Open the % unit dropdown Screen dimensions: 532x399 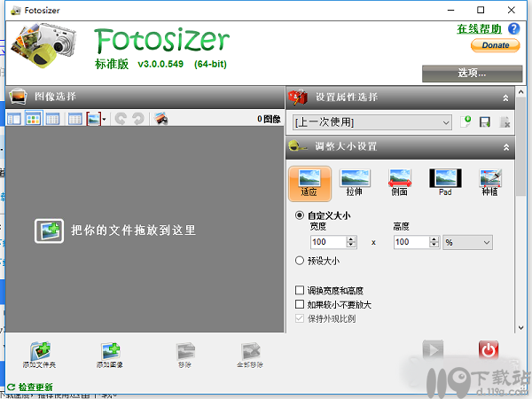point(467,242)
